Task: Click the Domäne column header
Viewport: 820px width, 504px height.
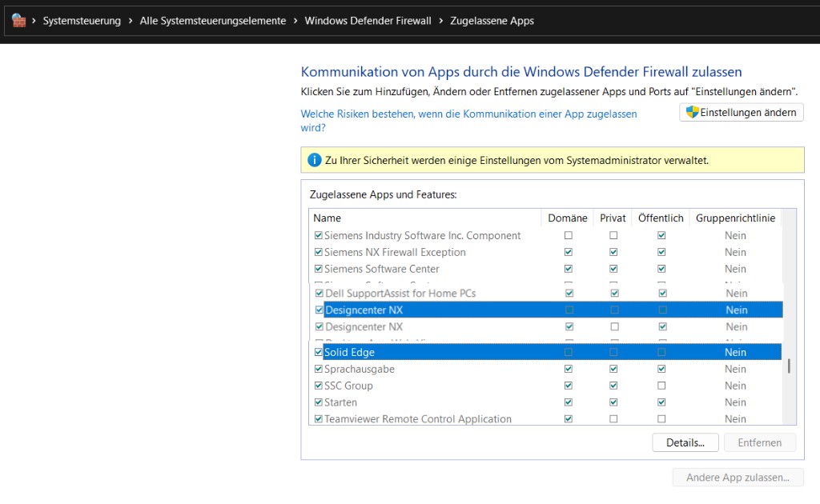Action: click(x=568, y=218)
